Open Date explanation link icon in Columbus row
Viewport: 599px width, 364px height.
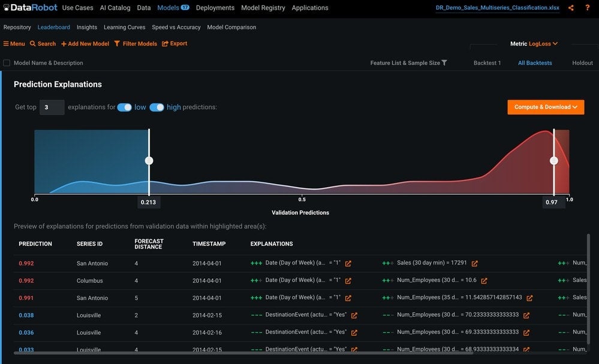[x=348, y=281]
